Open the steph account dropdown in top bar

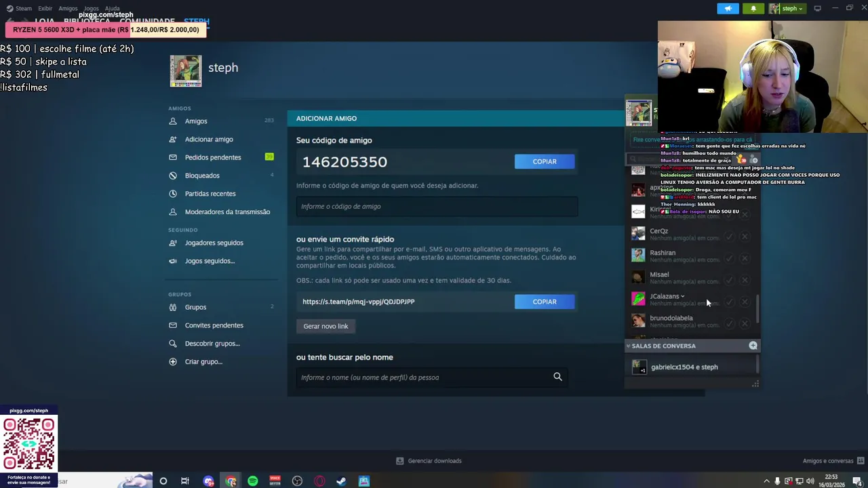[787, 9]
